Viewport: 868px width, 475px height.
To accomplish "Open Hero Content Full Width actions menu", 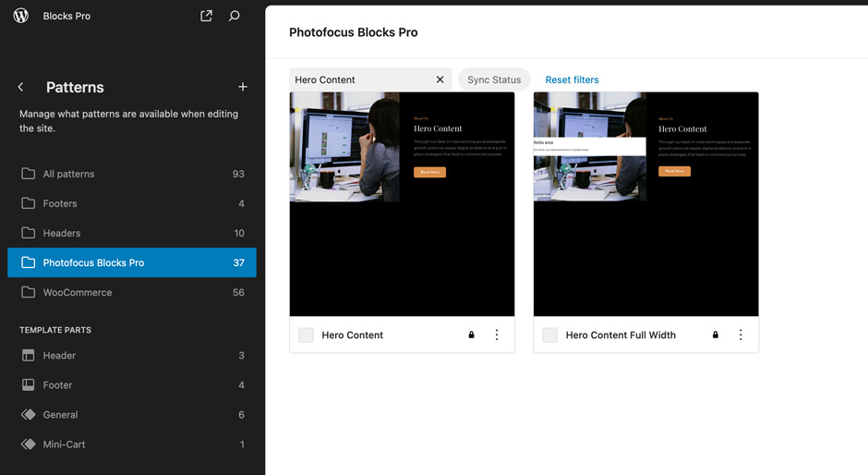I will 741,335.
